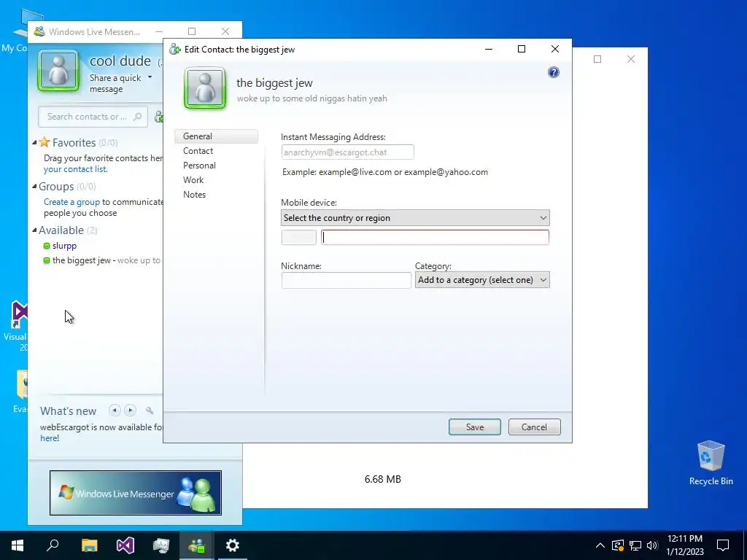This screenshot has width=747, height=560.
Task: Open File Explorer from taskbar
Action: (x=89, y=545)
